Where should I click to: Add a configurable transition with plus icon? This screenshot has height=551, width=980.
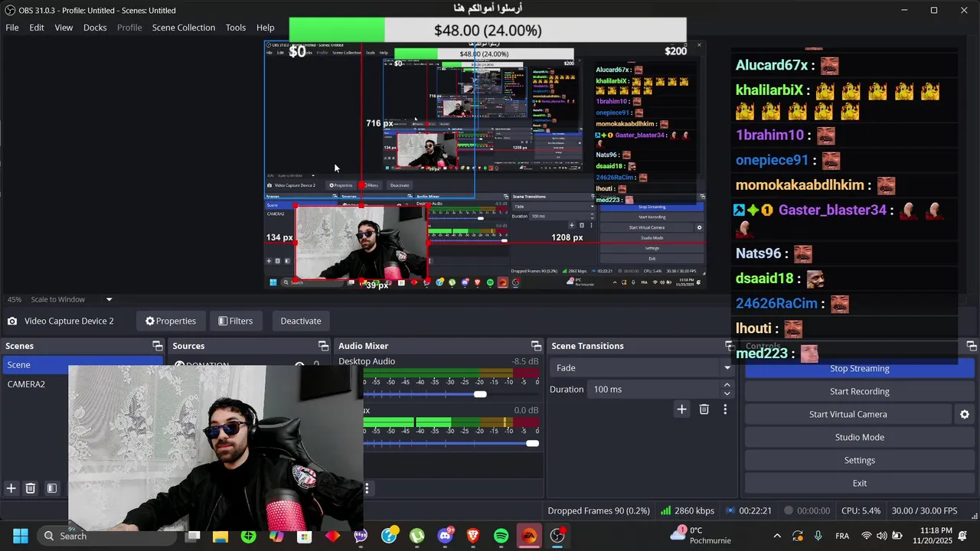(681, 409)
